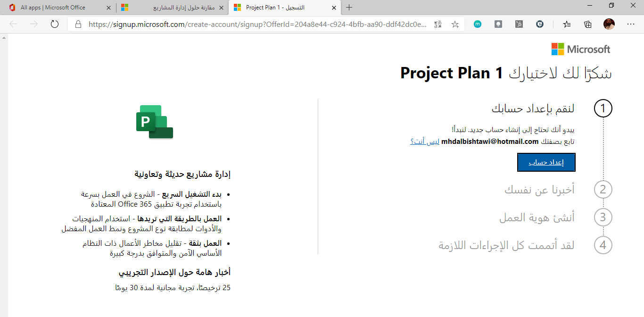Click the step 3 circle
644x317 pixels.
(x=603, y=217)
